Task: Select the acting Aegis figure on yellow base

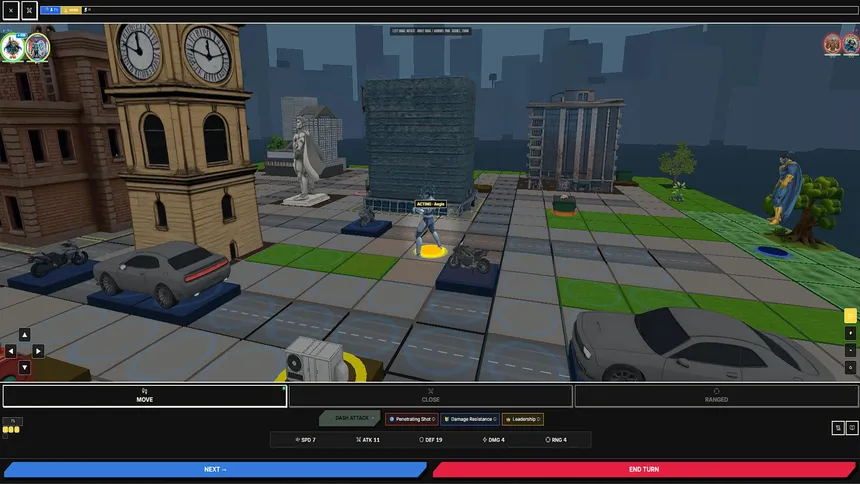Action: (x=429, y=230)
